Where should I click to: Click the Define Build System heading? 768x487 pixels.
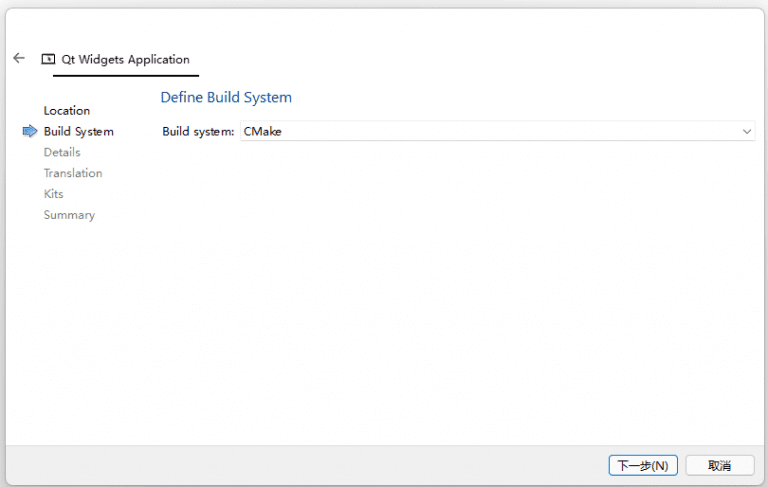coord(226,97)
